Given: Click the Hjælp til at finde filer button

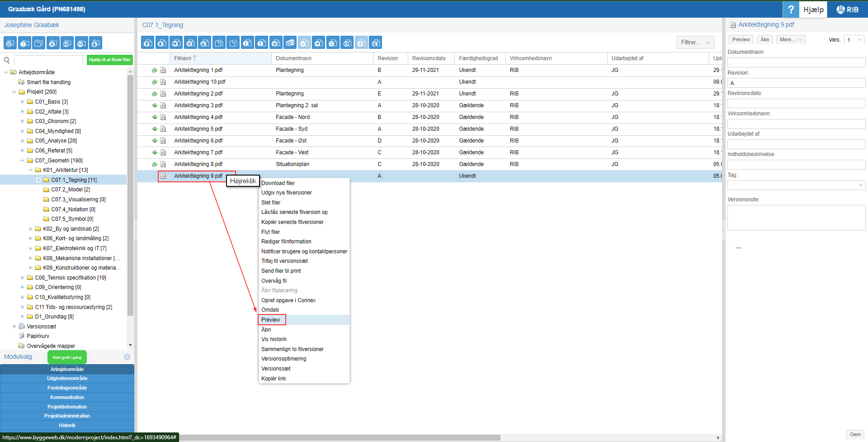Looking at the screenshot, I should 110,60.
